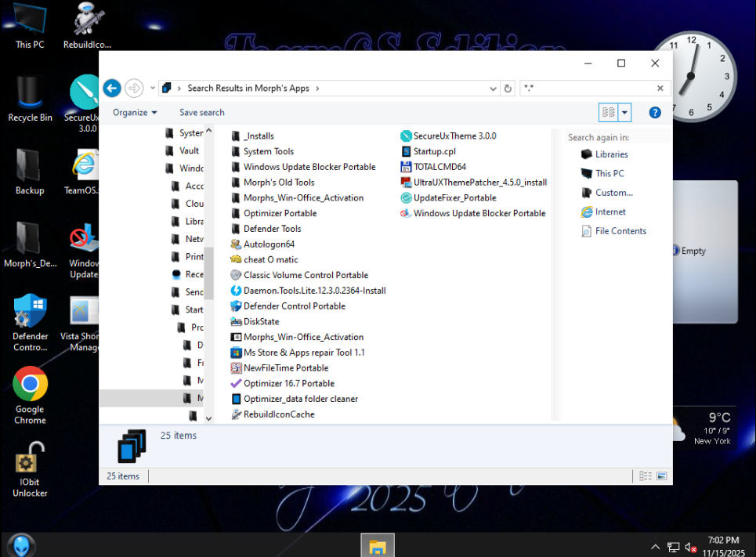Open the address bar history dropdown

(494, 89)
